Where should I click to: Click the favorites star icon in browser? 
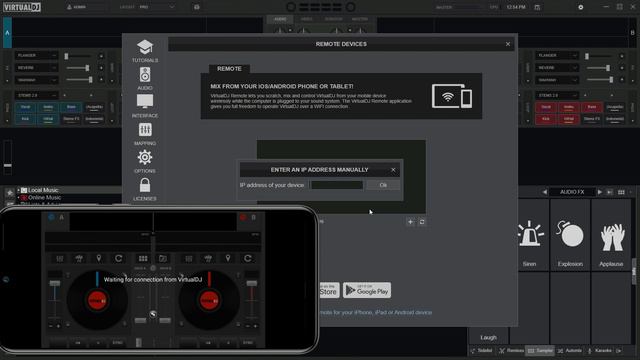click(10, 192)
